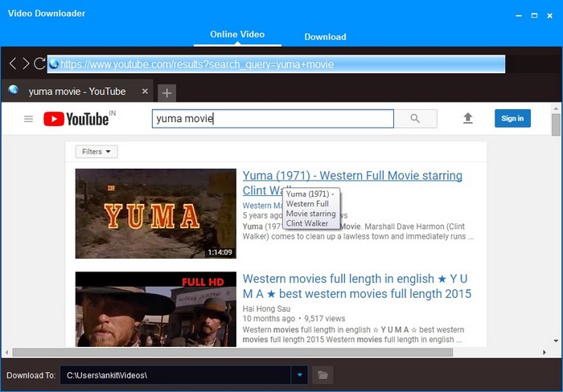Browse for download folder

(323, 375)
